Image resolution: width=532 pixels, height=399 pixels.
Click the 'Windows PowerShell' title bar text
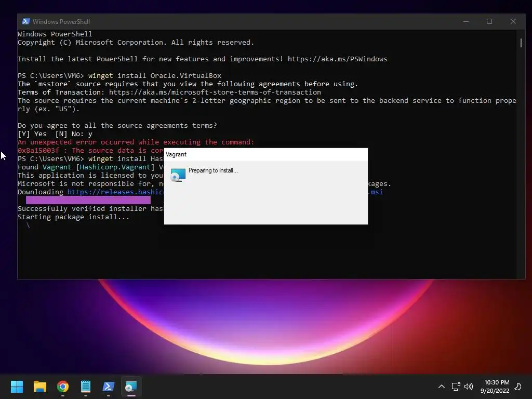point(61,22)
